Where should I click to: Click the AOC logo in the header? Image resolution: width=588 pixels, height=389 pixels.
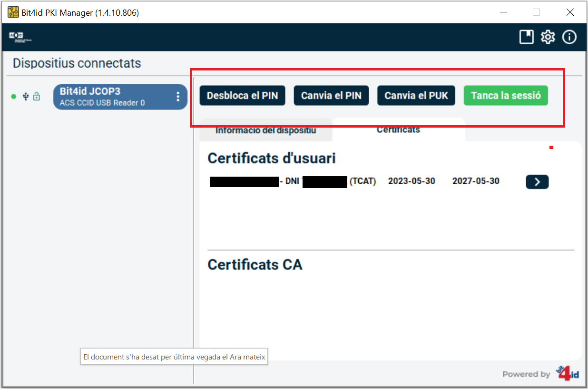pos(20,37)
